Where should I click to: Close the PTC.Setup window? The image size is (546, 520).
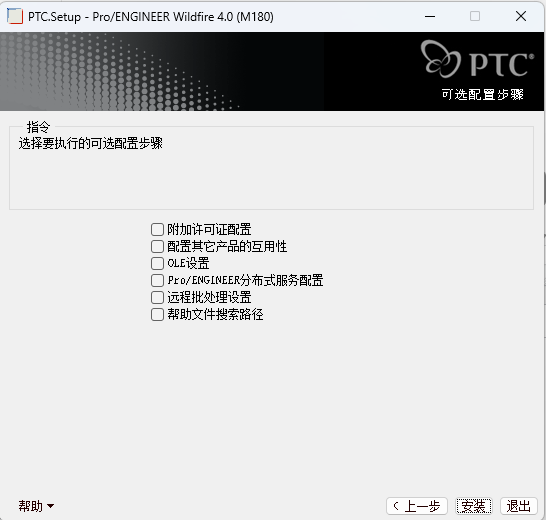click(521, 16)
